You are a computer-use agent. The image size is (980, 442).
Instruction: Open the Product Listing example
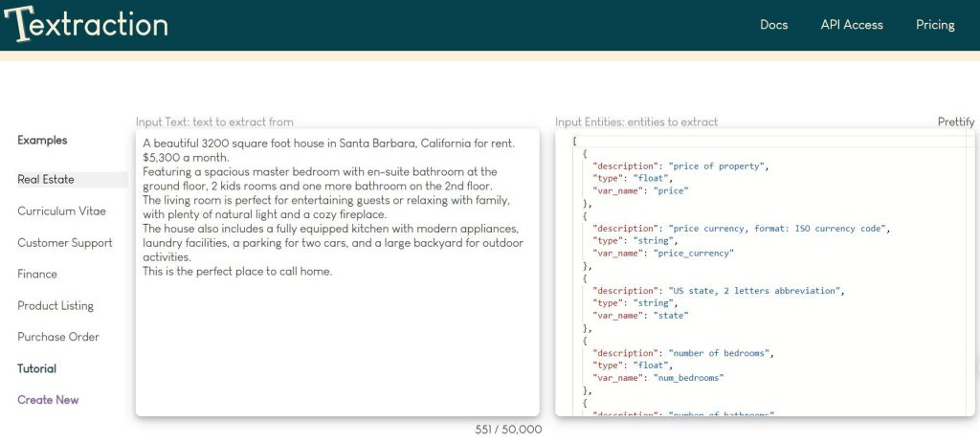56,306
